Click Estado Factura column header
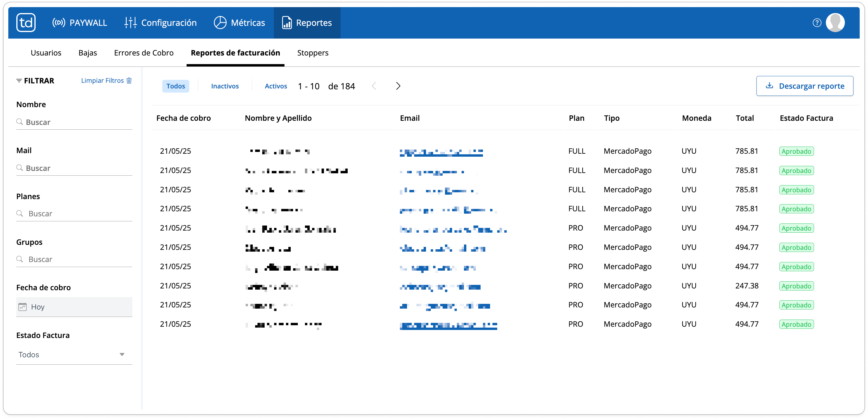This screenshot has height=419, width=868. coord(806,118)
